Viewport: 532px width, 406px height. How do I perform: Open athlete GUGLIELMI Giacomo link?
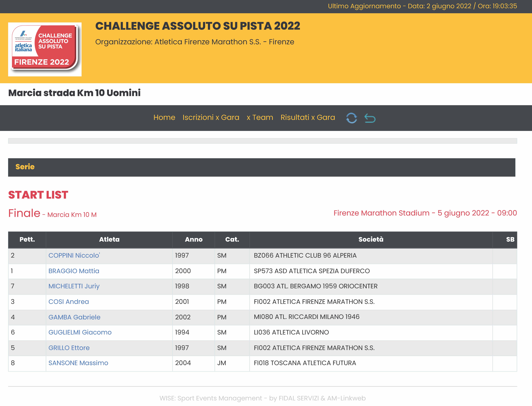pyautogui.click(x=80, y=332)
